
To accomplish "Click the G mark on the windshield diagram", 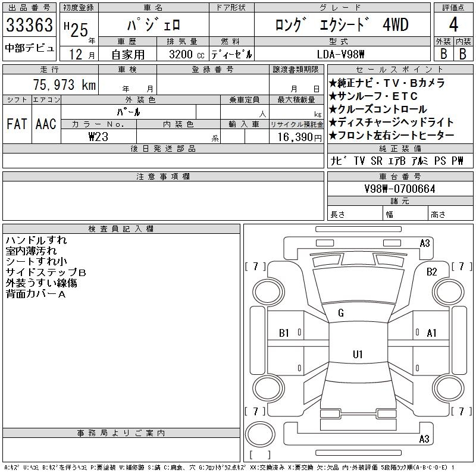I will (x=341, y=313).
